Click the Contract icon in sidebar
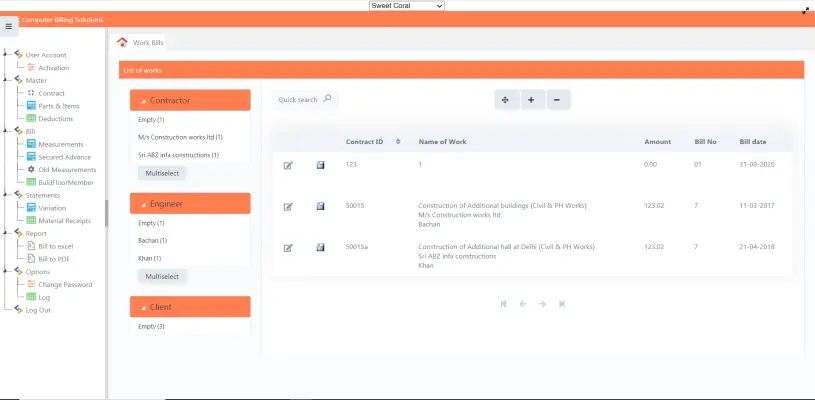Image resolution: width=815 pixels, height=400 pixels. pyautogui.click(x=31, y=93)
